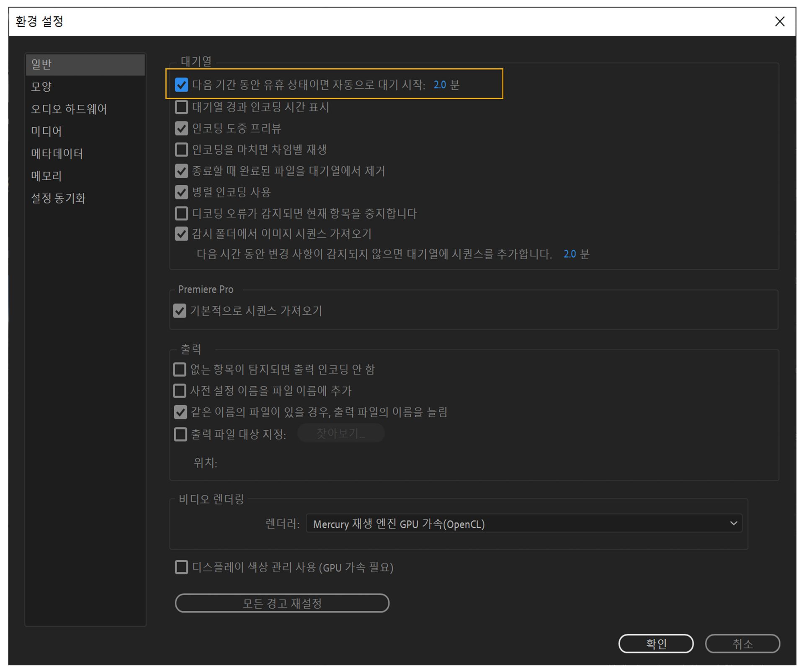Open the 오디오 하드웨어 preferences category
The height and width of the screenshot is (672, 804).
coord(69,109)
